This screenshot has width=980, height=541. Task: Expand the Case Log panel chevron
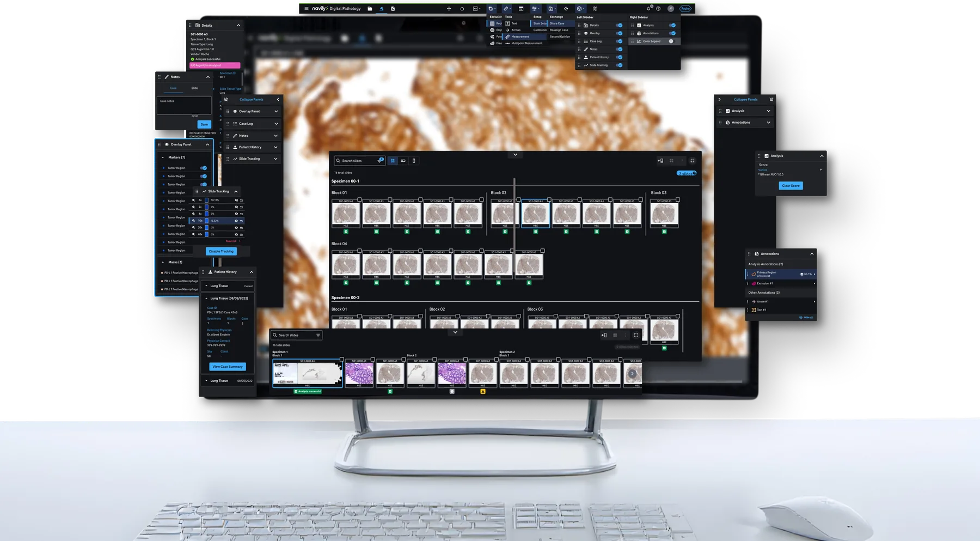click(276, 124)
